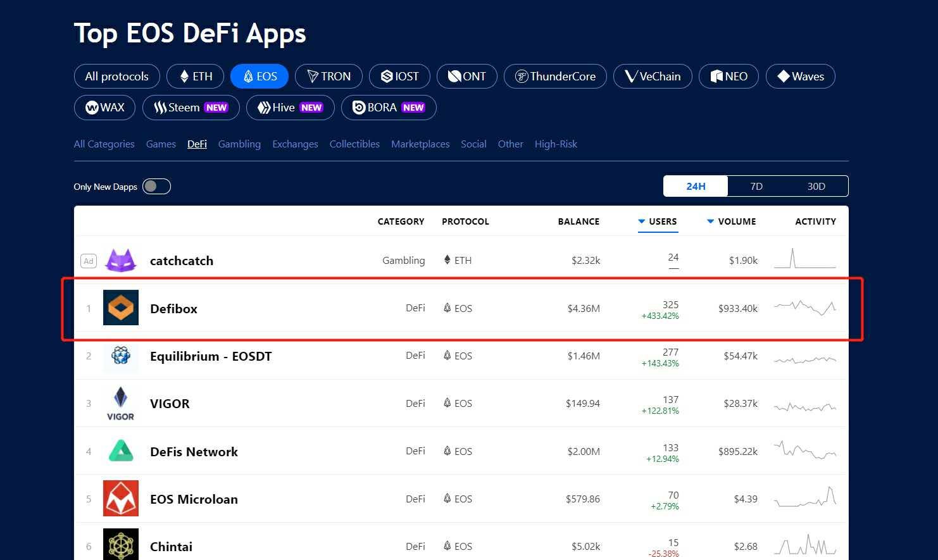Sort table by USERS column

tap(658, 221)
